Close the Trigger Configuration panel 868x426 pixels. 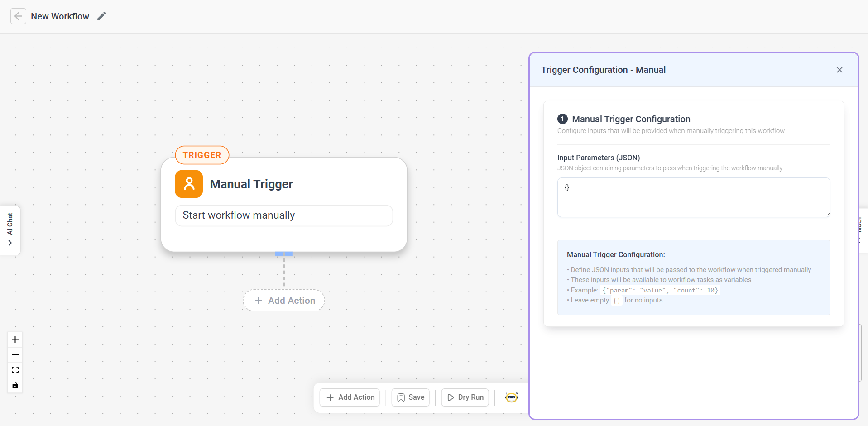[839, 70]
